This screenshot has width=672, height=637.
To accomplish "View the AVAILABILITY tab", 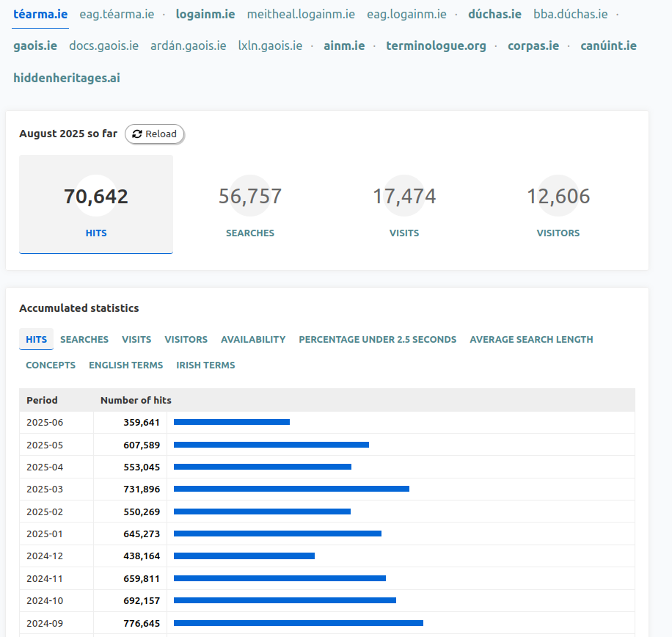I will (253, 339).
